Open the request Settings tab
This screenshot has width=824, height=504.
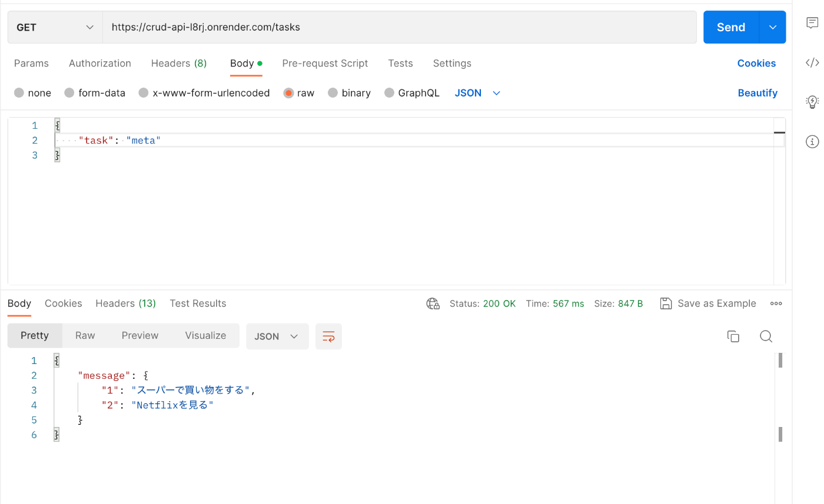click(452, 64)
